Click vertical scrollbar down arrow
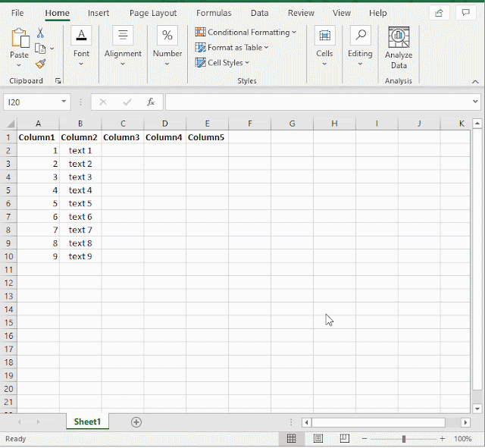This screenshot has height=448, width=485. pyautogui.click(x=477, y=409)
